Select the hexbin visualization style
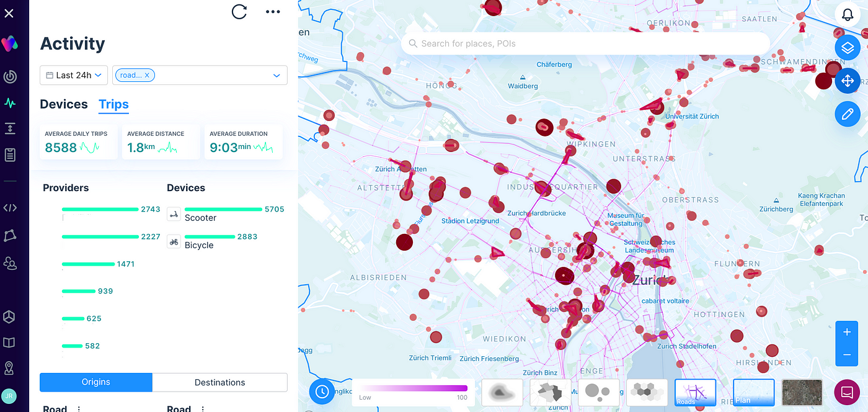The width and height of the screenshot is (868, 412). point(645,392)
